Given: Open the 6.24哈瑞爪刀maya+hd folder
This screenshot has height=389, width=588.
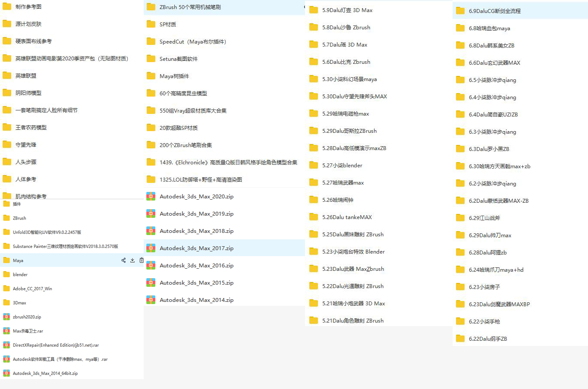Looking at the screenshot, I should [x=496, y=270].
